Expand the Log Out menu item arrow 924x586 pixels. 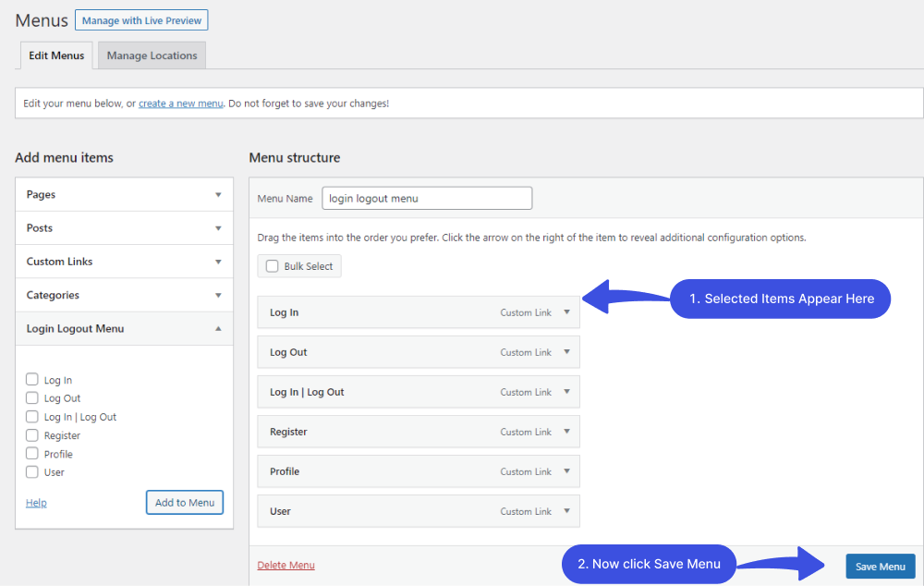tap(567, 352)
